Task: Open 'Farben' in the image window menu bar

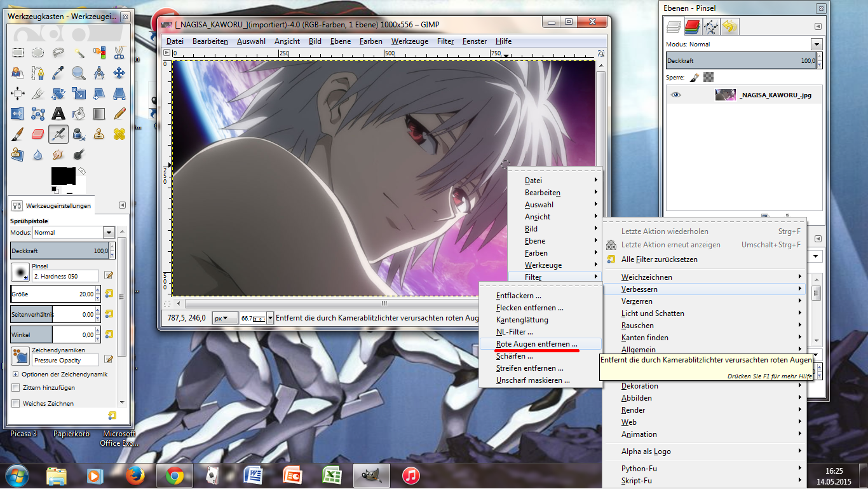Action: (x=370, y=41)
